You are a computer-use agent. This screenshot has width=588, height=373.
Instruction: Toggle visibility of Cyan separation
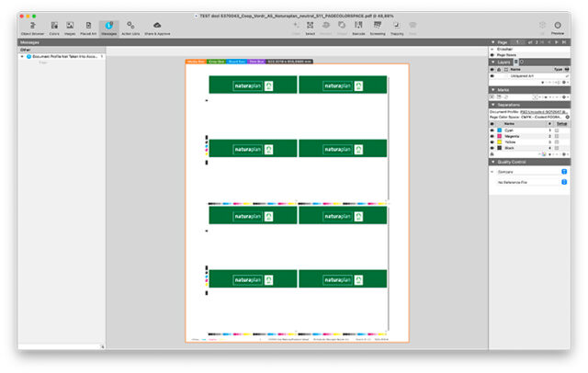492,130
